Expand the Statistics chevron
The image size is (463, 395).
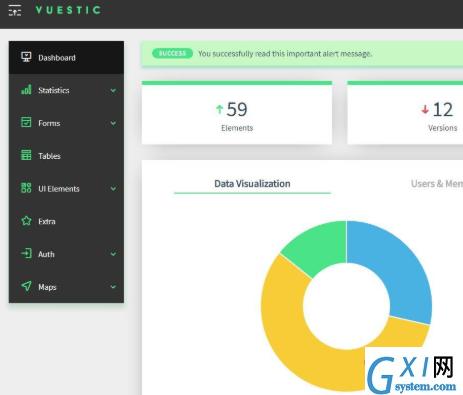click(x=113, y=90)
